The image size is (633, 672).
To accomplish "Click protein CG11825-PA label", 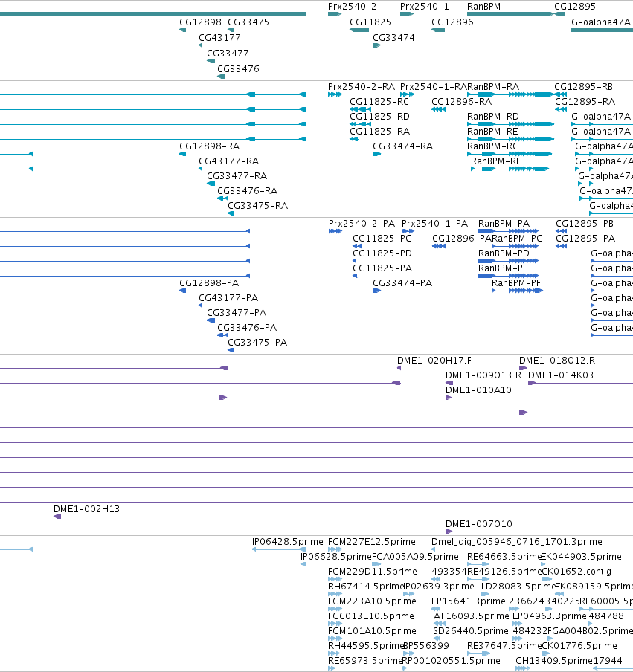I will pos(382,268).
